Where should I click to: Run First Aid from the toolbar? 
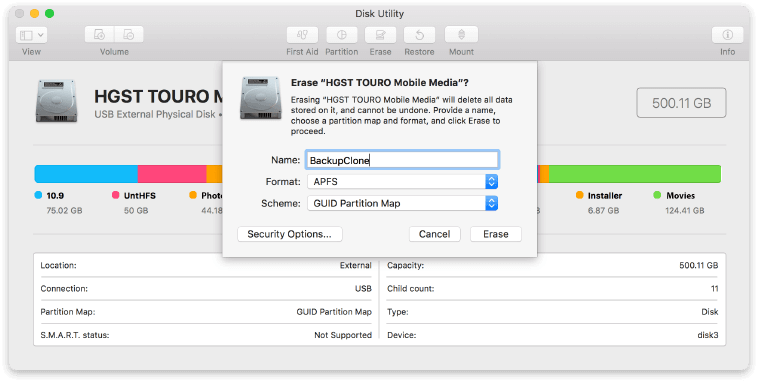coord(302,35)
